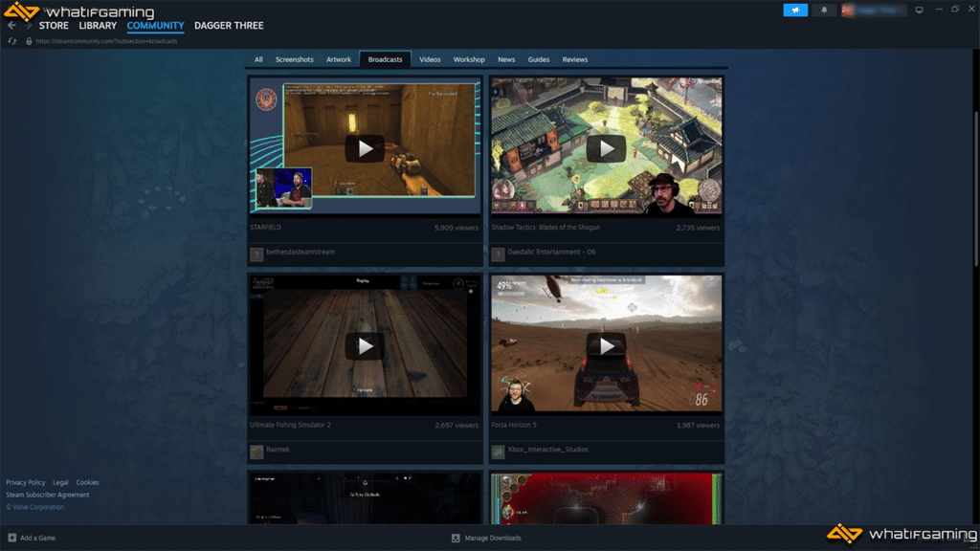The height and width of the screenshot is (551, 980).
Task: Switch to the Screenshots tab
Action: 294,59
